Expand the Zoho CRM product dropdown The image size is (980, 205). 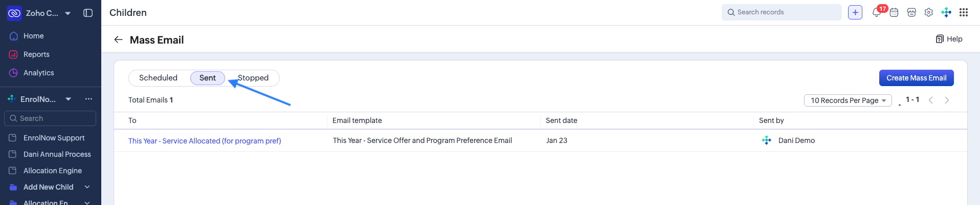[68, 13]
